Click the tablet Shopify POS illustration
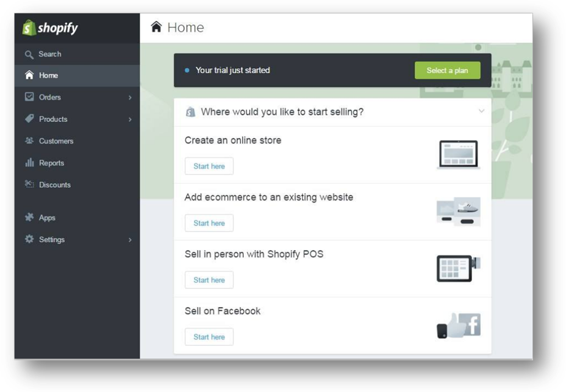566x392 pixels. [x=459, y=268]
